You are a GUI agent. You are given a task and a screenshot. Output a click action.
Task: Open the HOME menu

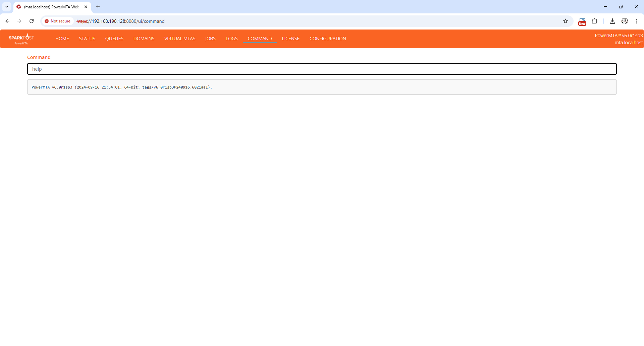click(x=62, y=39)
